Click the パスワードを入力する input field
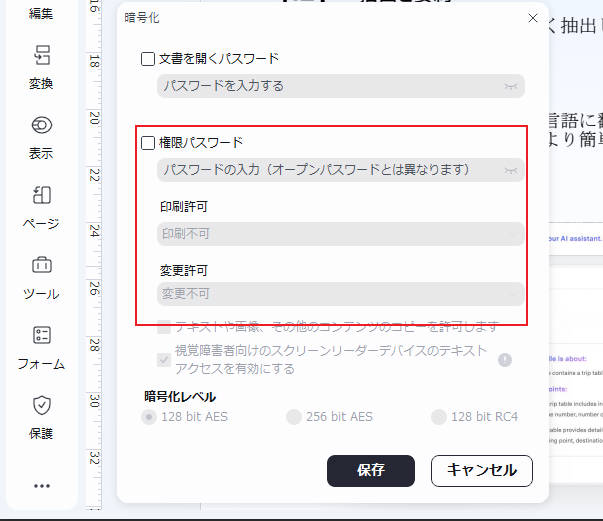 click(340, 86)
